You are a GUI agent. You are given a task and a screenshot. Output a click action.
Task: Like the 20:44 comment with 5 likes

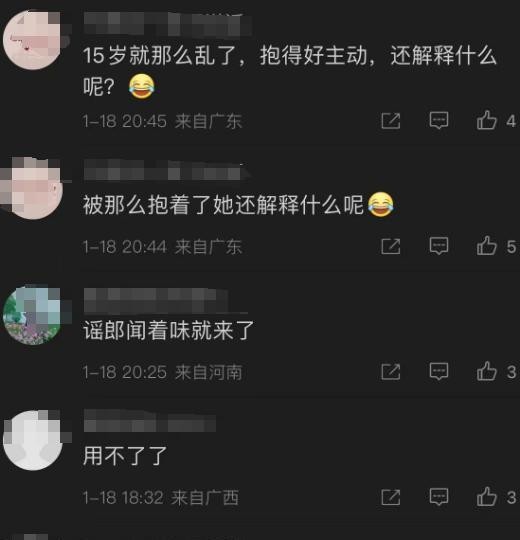coord(487,246)
